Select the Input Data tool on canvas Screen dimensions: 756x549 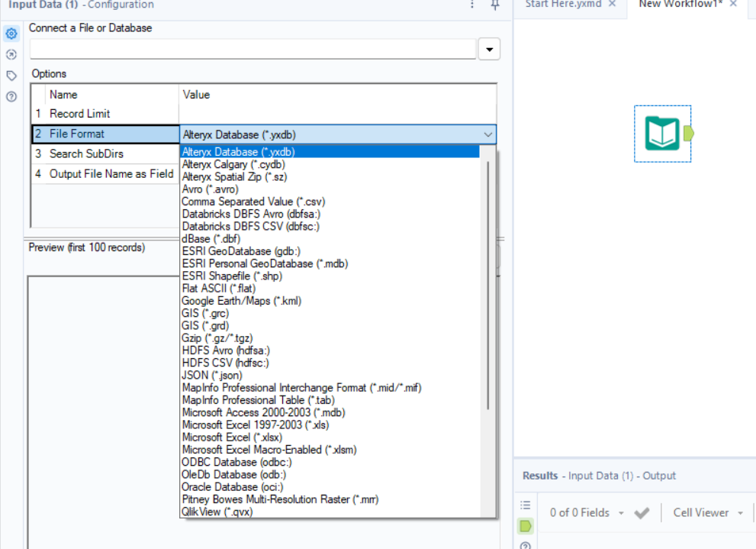[x=662, y=134]
